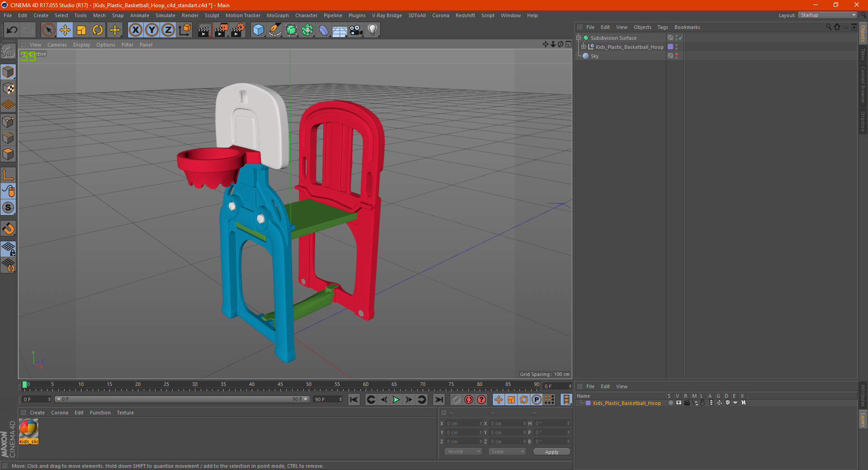The image size is (868, 470).
Task: Toggle Enable Snap magnet icon
Action: (8, 229)
